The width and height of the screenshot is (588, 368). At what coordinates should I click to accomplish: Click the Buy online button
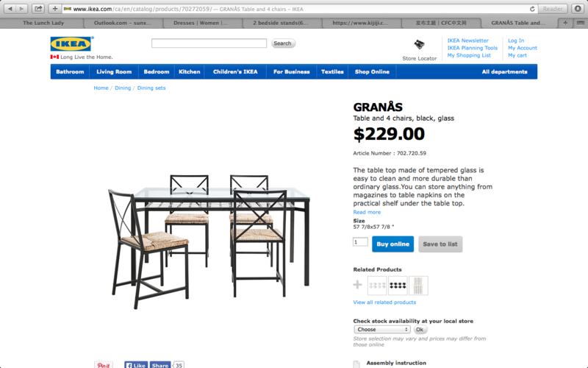(392, 244)
